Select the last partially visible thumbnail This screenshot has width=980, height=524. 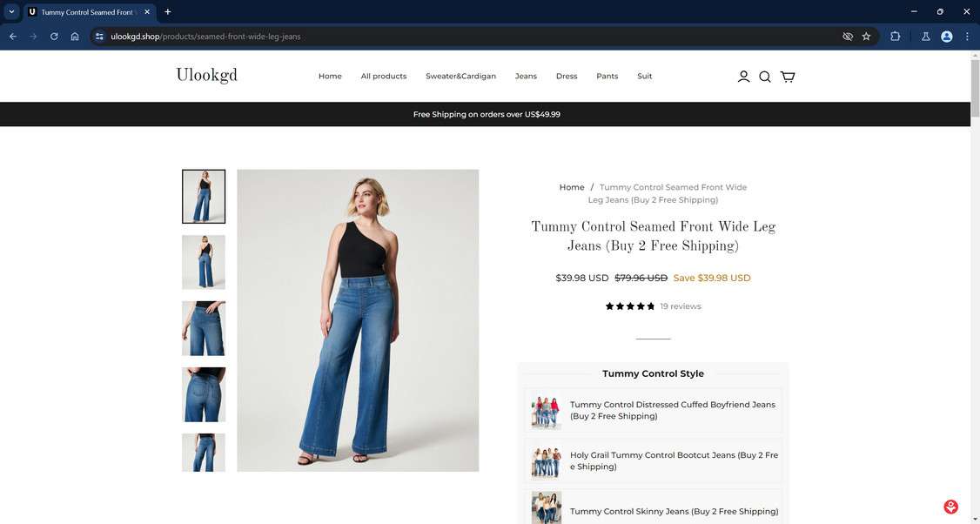click(204, 453)
